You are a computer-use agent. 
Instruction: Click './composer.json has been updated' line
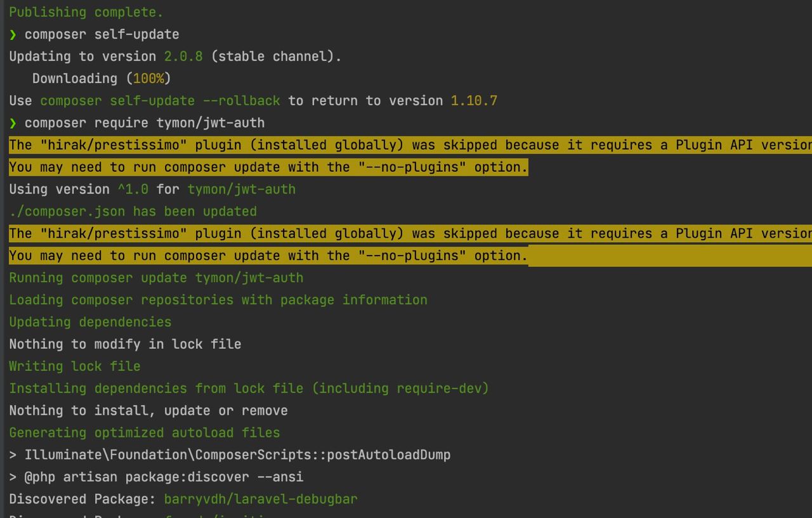coord(133,212)
